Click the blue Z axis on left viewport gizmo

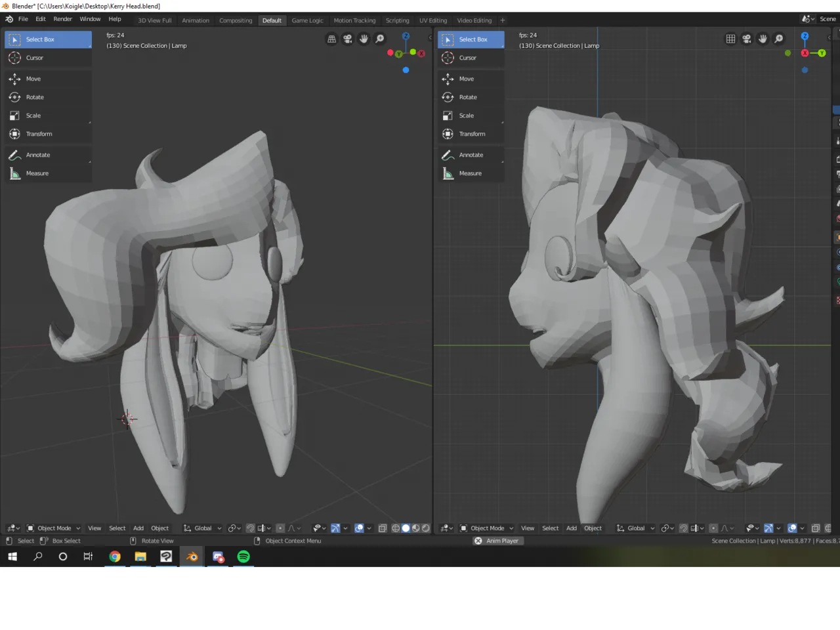[406, 37]
